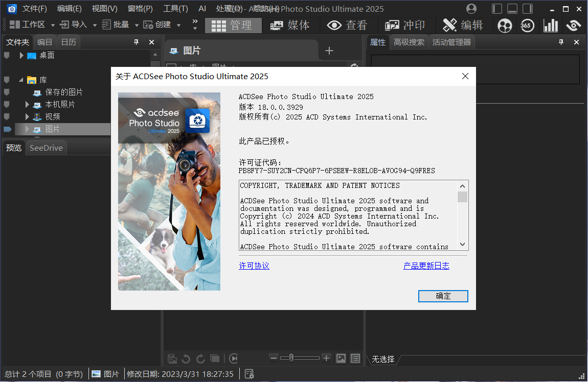Open the AI menu
This screenshot has width=588, height=382.
pos(202,9)
